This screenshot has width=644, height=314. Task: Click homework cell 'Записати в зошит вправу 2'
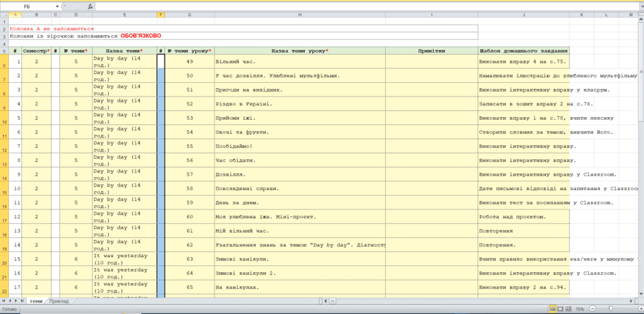pos(523,104)
